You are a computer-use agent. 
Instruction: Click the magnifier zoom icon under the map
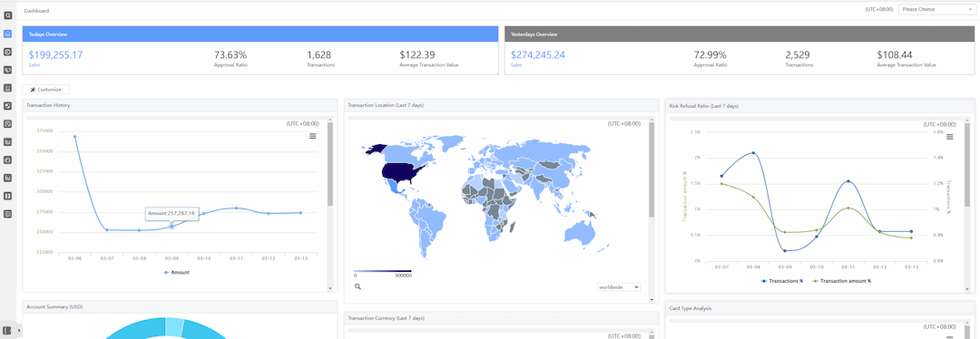358,286
